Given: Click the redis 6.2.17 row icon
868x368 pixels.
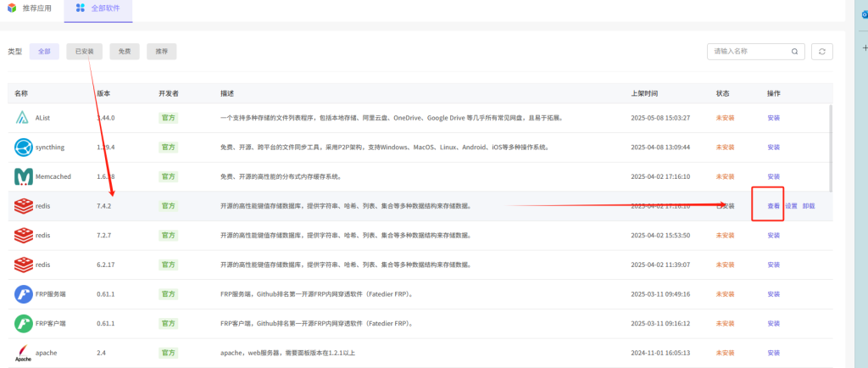Looking at the screenshot, I should (23, 265).
